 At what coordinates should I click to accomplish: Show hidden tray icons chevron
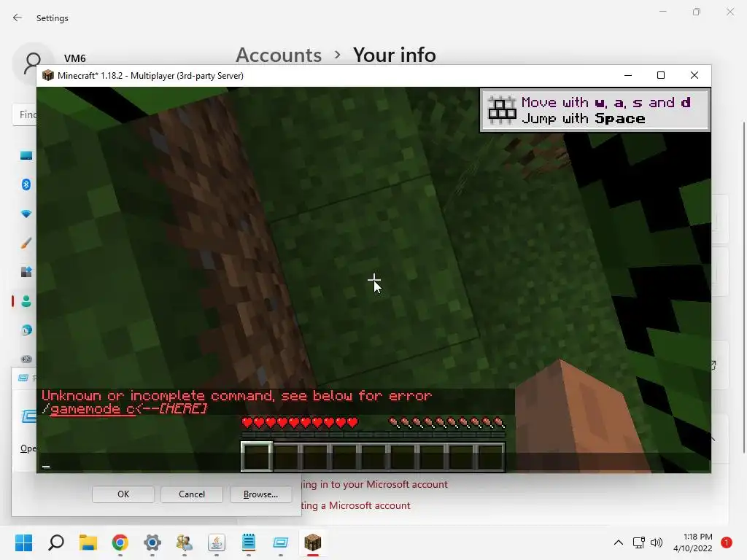619,542
